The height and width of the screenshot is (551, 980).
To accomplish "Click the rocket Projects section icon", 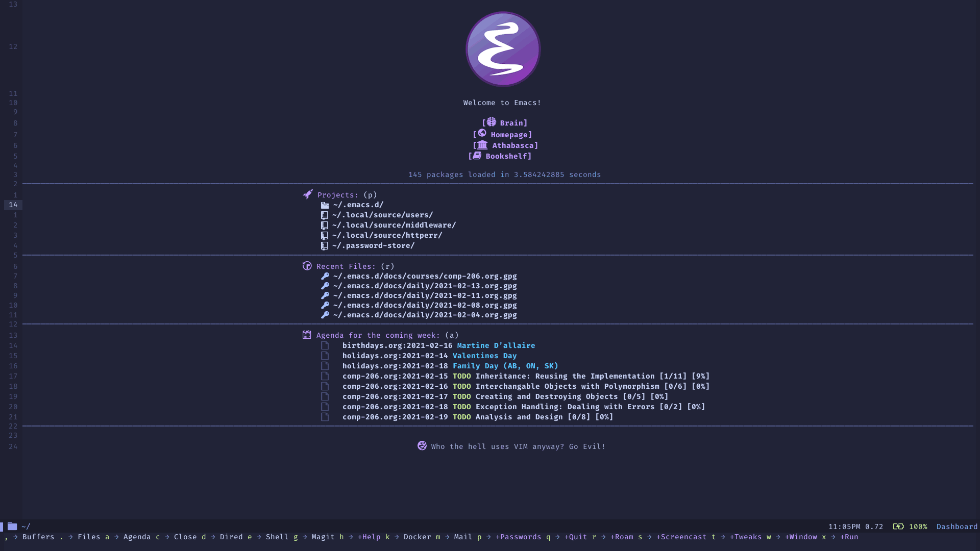I will coord(307,194).
